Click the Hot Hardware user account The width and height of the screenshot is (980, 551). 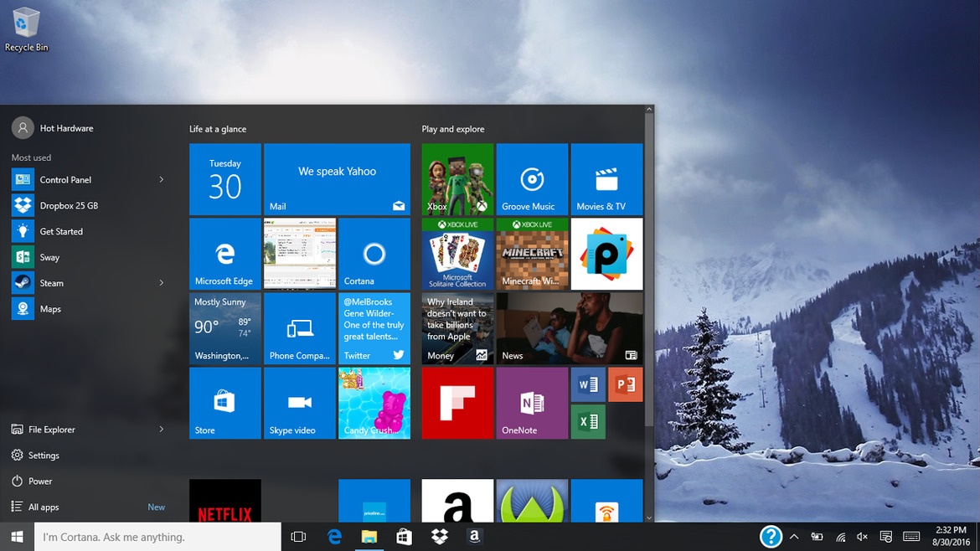pos(53,128)
